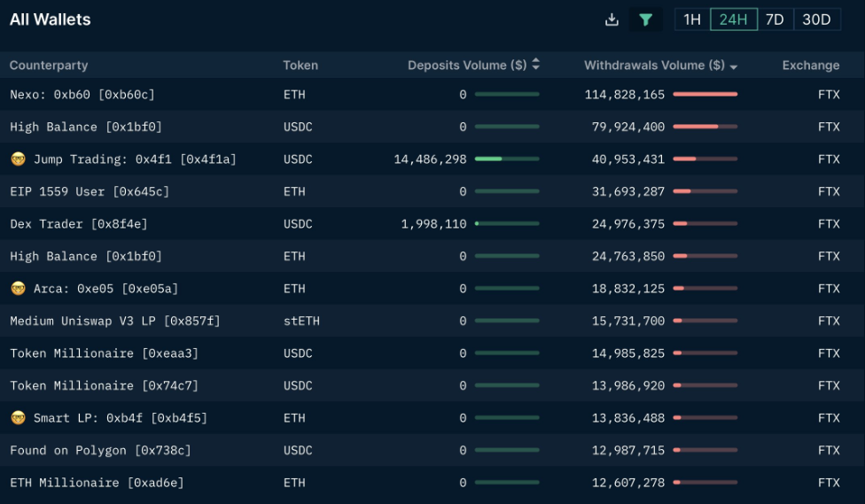This screenshot has height=504, width=865.
Task: Click the Smart LP smart-money emoji icon
Action: [x=19, y=418]
